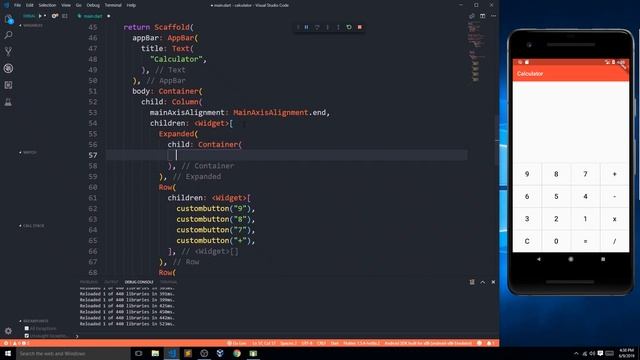Click the Flutter version in status bar
Image resolution: width=640 pixels, height=360 pixels.
(361, 343)
